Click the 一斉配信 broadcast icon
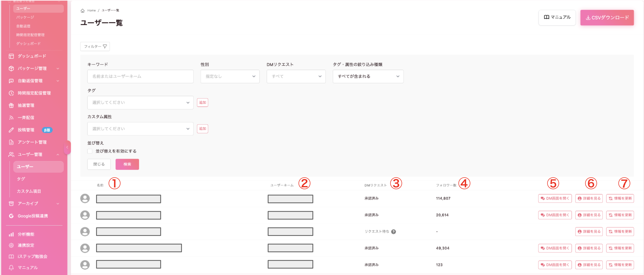The width and height of the screenshot is (644, 275). pyautogui.click(x=11, y=118)
